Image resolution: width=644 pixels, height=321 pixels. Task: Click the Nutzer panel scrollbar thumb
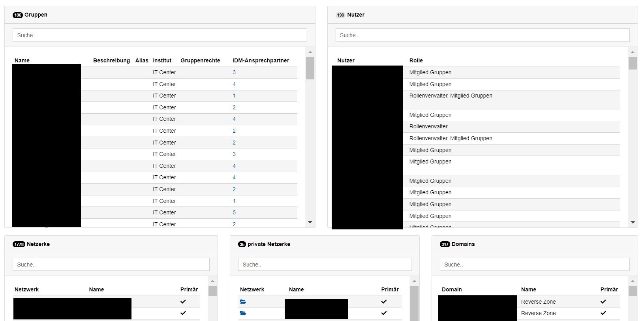(633, 63)
